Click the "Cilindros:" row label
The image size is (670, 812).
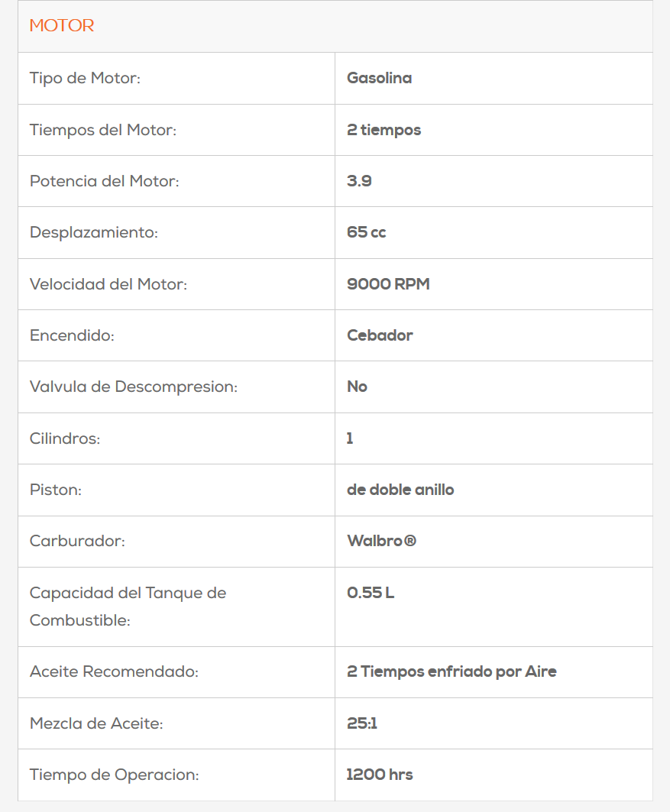coord(65,438)
